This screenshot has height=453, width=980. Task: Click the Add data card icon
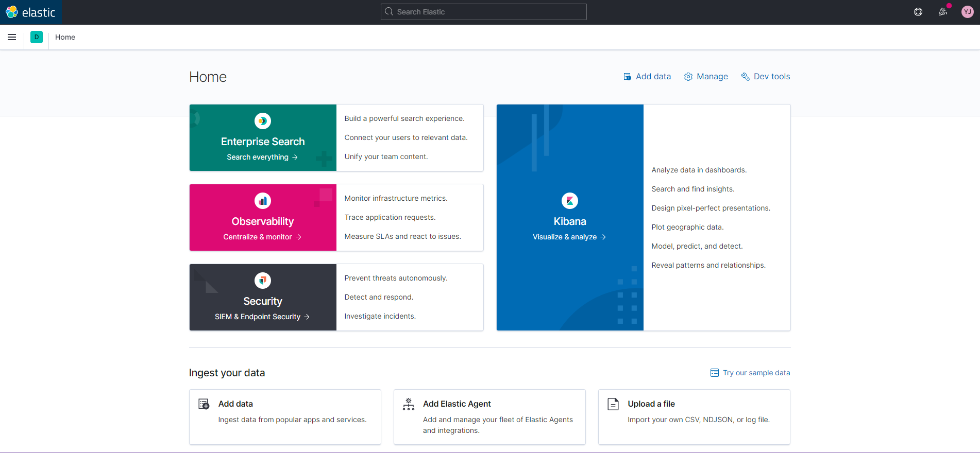pos(204,404)
